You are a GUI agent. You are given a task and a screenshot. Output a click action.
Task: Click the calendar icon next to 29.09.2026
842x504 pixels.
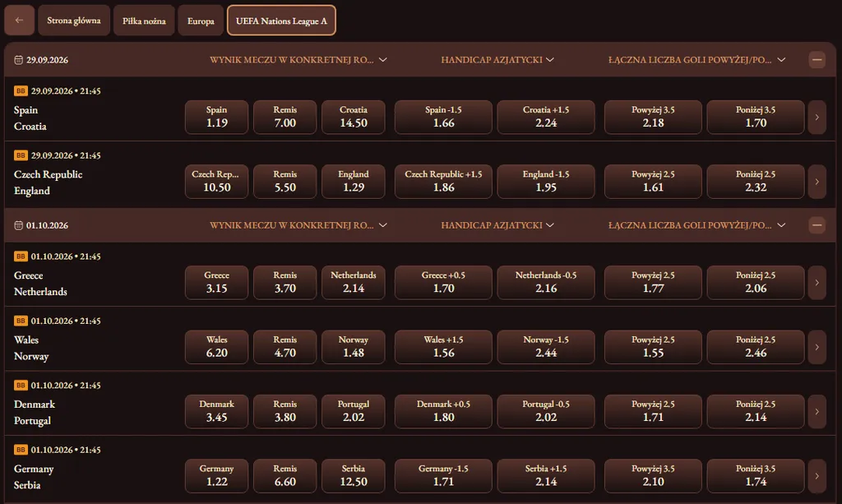18,59
